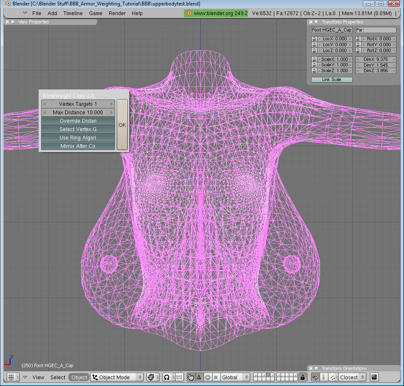404x386 pixels.
Task: Open the View menu in 3D header
Action: pos(38,377)
